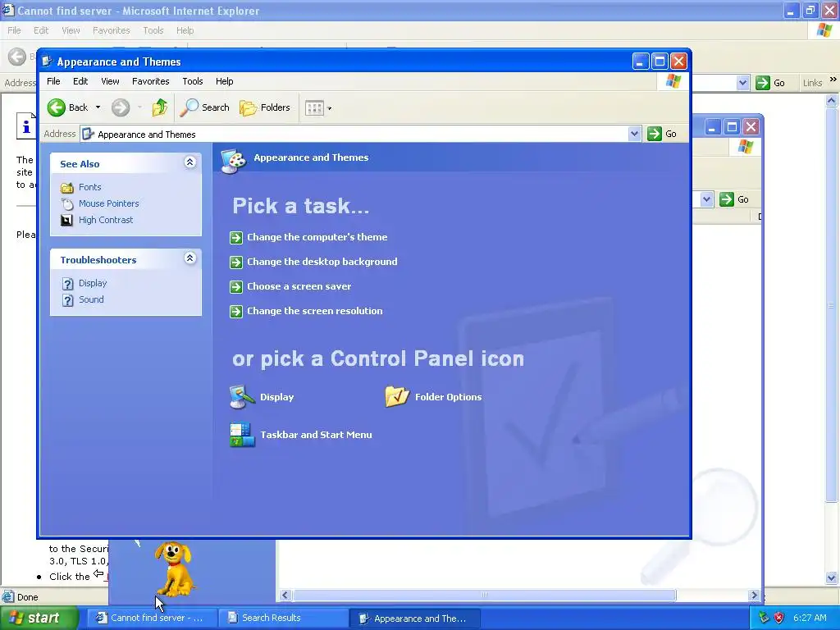Click the green network tray icon
The image size is (840, 630).
[x=764, y=618]
